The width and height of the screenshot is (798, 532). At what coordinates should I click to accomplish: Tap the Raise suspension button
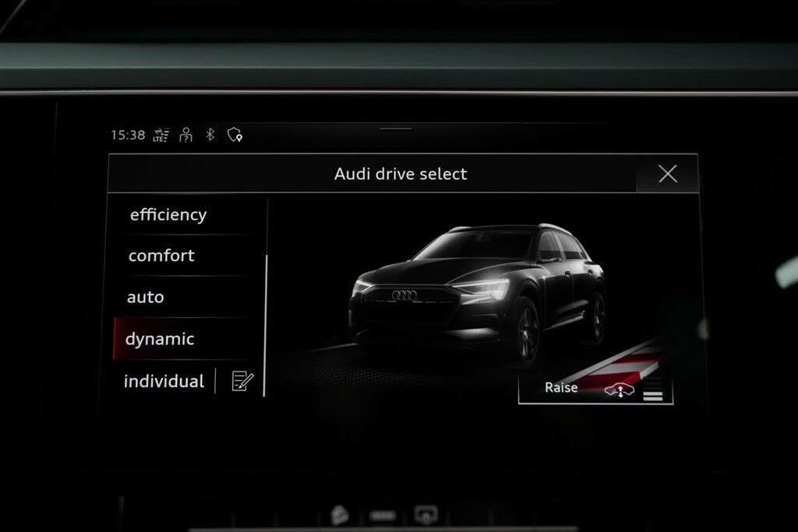click(x=595, y=389)
